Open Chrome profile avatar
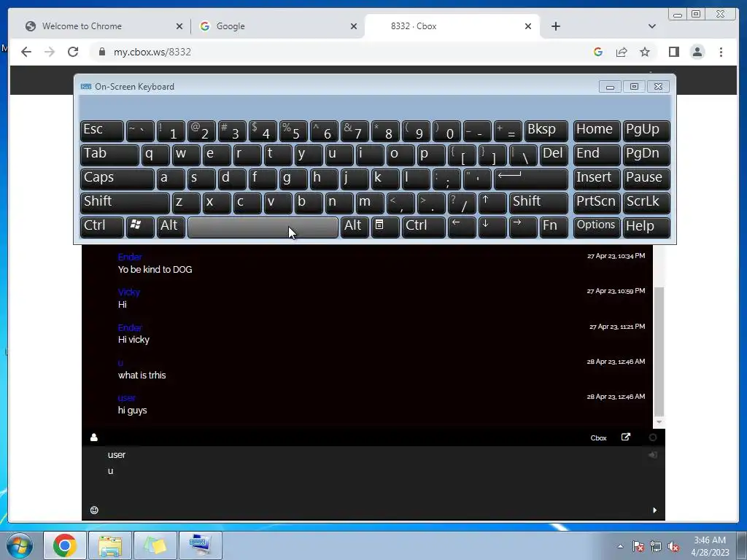 pos(697,52)
